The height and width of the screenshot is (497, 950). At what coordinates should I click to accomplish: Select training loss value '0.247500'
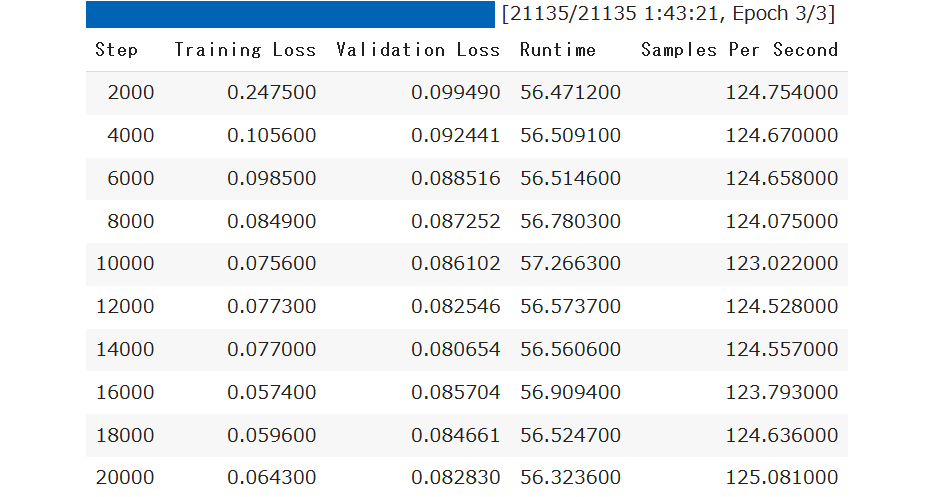click(271, 93)
